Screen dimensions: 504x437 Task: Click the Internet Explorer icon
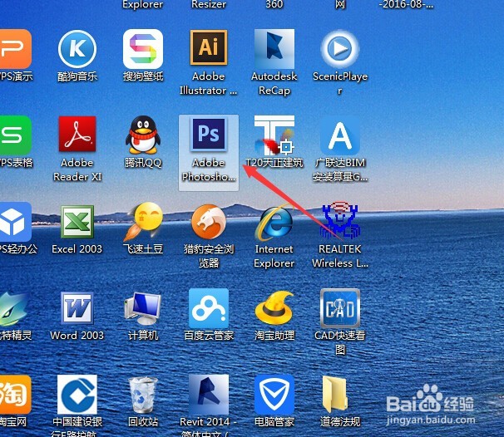pyautogui.click(x=274, y=222)
